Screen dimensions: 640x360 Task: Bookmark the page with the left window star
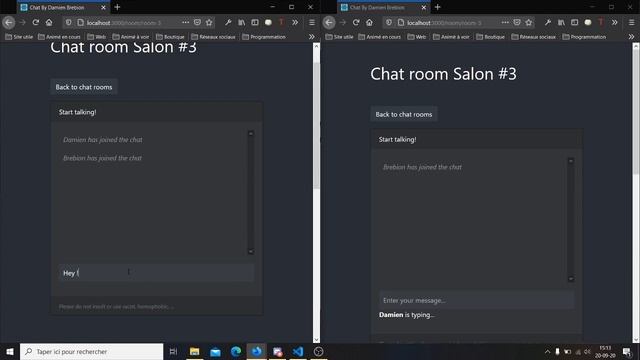pyautogui.click(x=209, y=22)
